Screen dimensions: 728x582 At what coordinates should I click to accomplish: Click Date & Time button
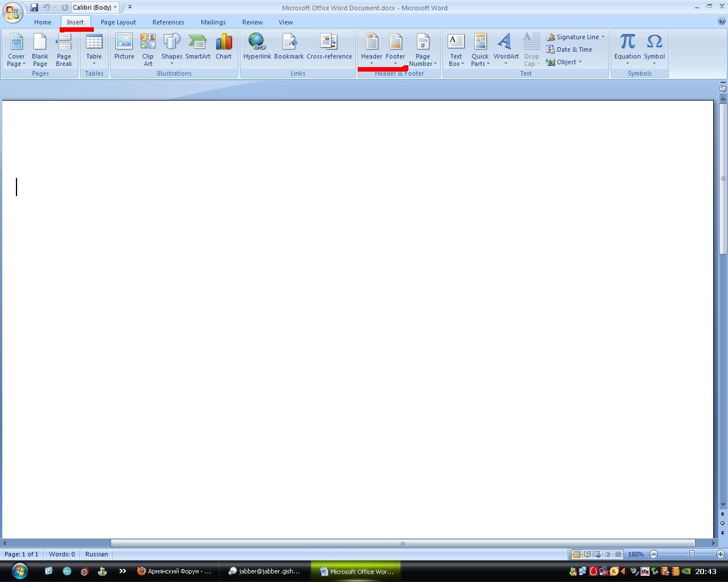569,49
